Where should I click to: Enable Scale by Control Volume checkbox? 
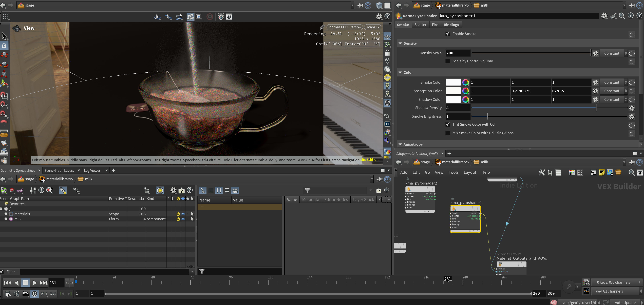pos(448,61)
